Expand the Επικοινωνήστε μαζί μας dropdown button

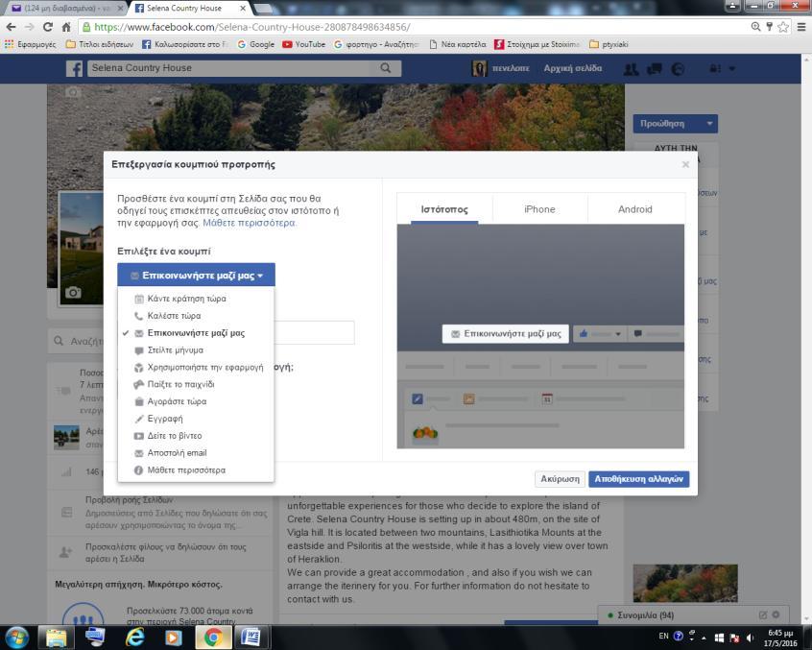point(196,275)
